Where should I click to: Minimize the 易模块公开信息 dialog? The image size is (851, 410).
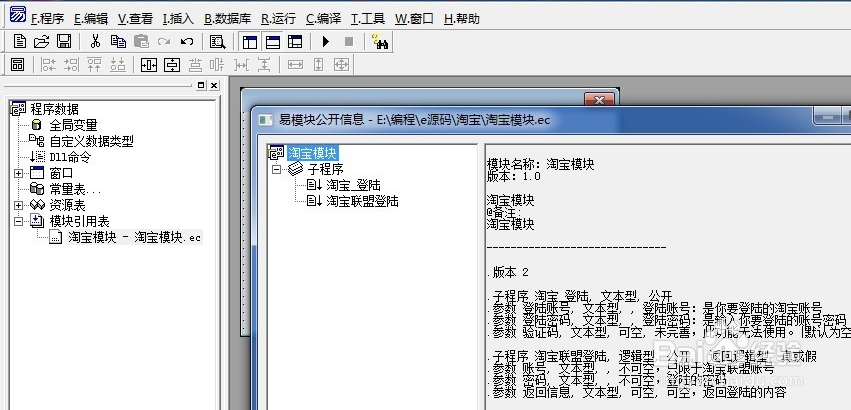point(827,116)
